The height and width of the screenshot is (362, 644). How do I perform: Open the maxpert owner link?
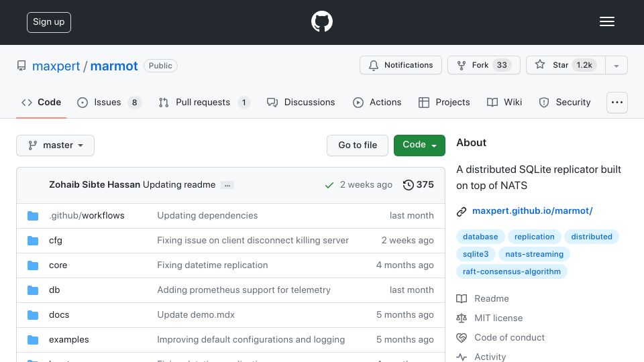tap(56, 66)
